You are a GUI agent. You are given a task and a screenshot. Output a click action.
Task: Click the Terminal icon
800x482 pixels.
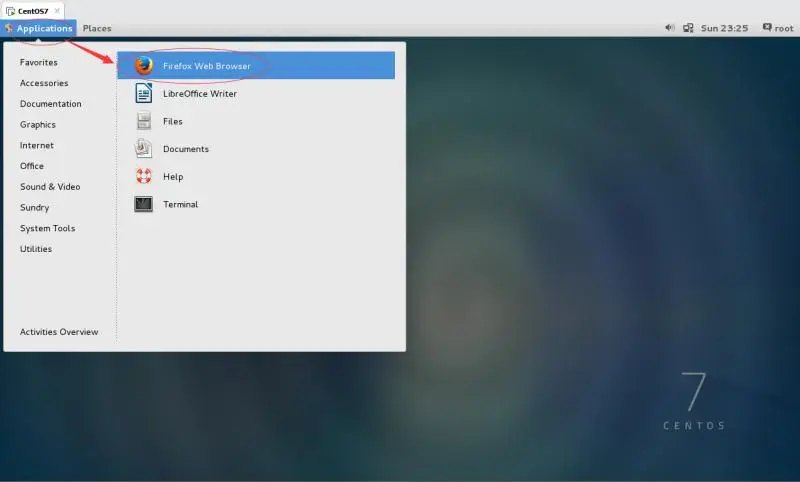coord(143,204)
